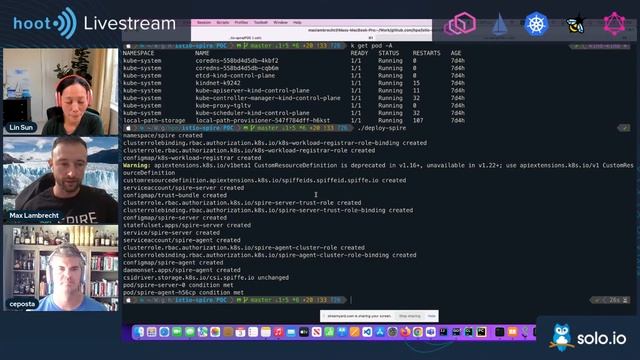Click the 'kube-apiserver-kind-control-plane' pod name
The image size is (640, 360).
252,91
